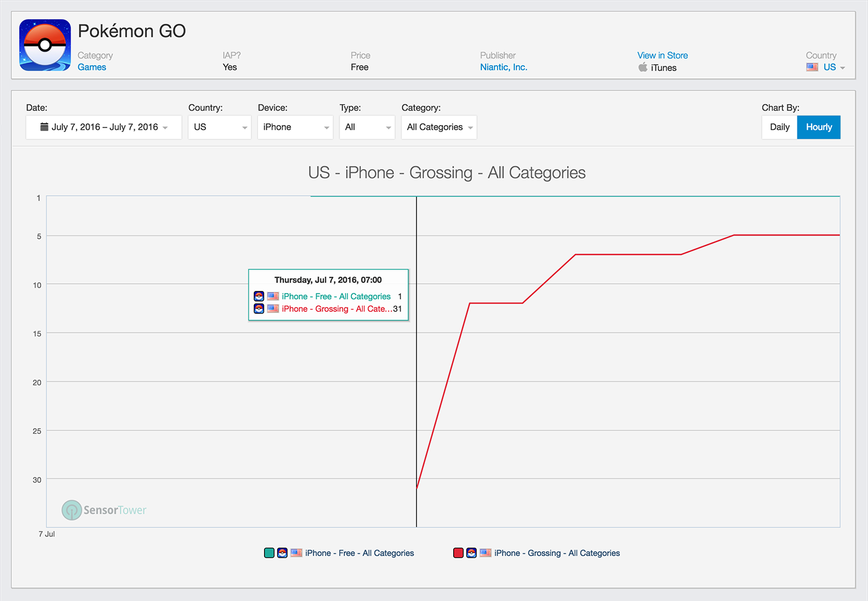Click the calendar icon in date field
The height and width of the screenshot is (601, 868).
(x=44, y=127)
